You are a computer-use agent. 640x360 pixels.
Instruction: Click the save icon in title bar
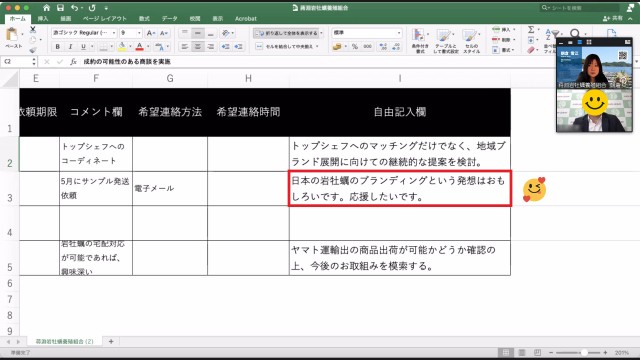[60, 8]
